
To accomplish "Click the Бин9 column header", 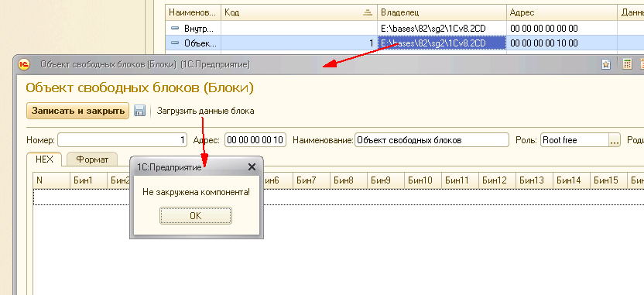I will tap(385, 180).
